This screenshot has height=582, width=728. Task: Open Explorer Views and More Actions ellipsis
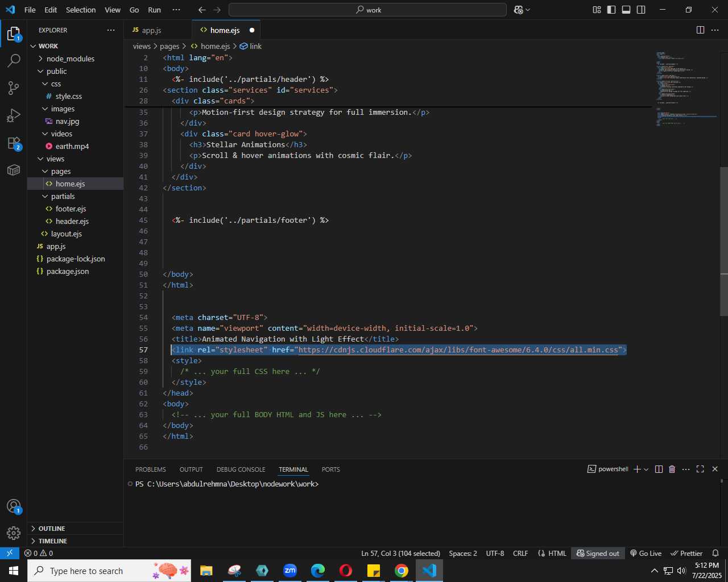(x=111, y=30)
